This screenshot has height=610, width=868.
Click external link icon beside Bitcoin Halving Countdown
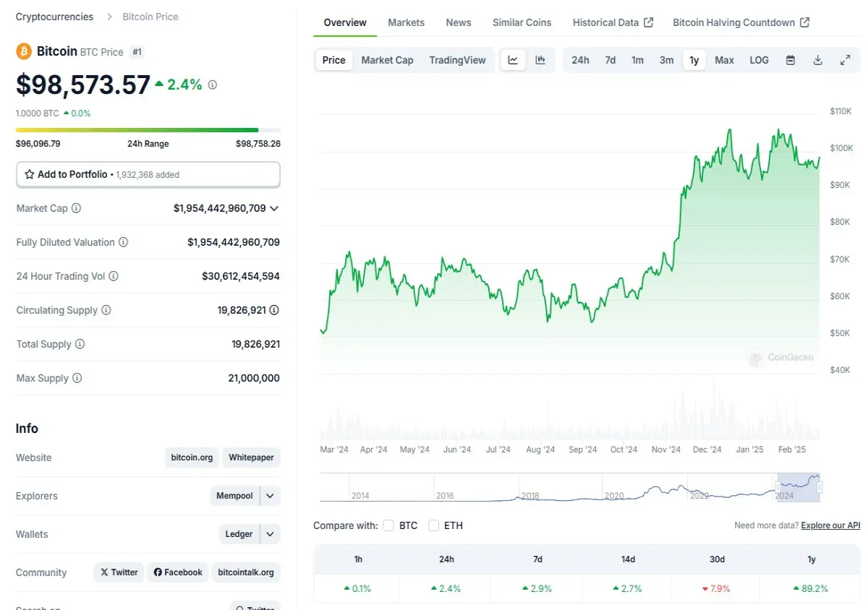point(805,22)
